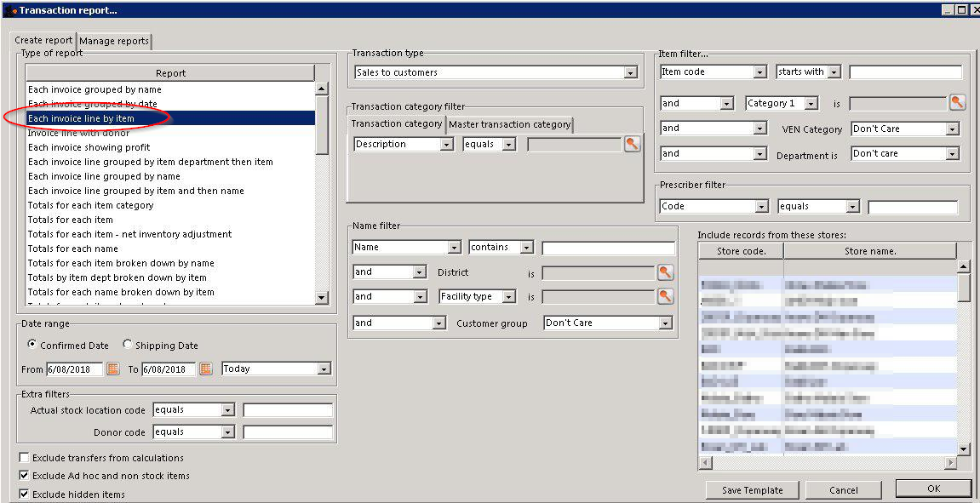Uncheck Exclude Ad hoc and non stock items
This screenshot has width=980, height=503.
(x=24, y=476)
